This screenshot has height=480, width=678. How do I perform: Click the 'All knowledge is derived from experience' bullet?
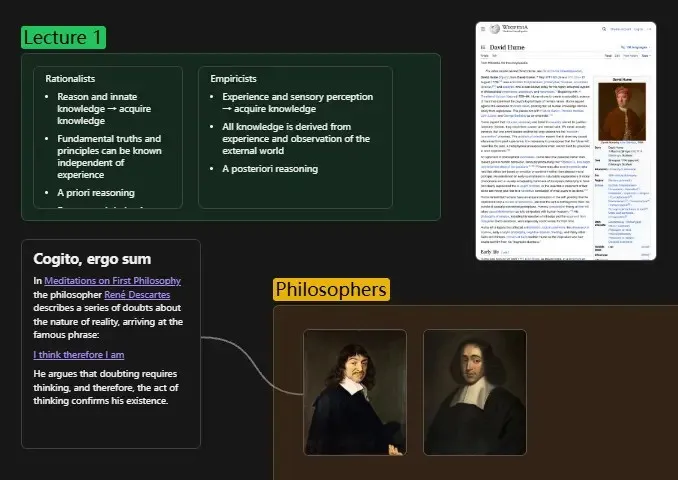[x=296, y=138]
